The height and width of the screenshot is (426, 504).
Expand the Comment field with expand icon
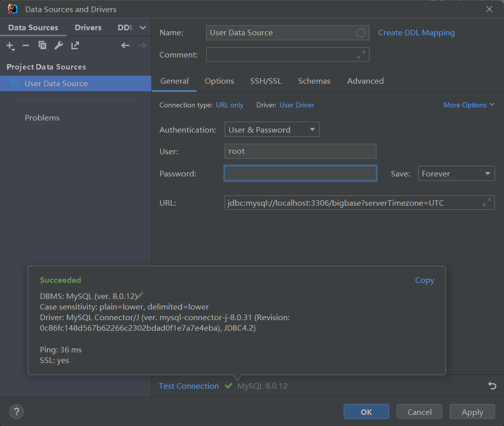pos(361,54)
